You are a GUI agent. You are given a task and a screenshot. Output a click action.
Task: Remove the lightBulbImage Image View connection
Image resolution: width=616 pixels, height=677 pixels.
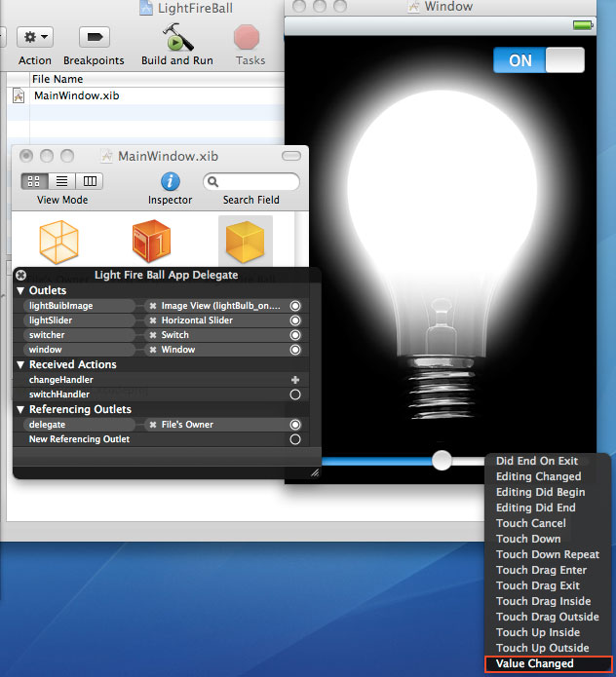pyautogui.click(x=152, y=306)
